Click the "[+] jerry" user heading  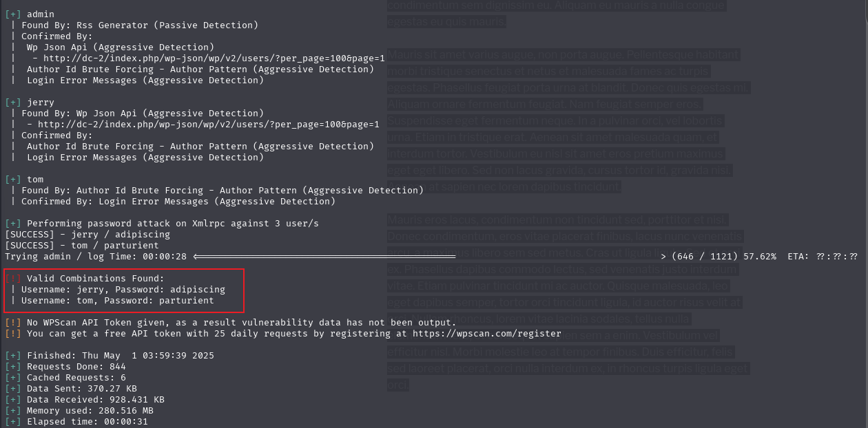(30, 103)
